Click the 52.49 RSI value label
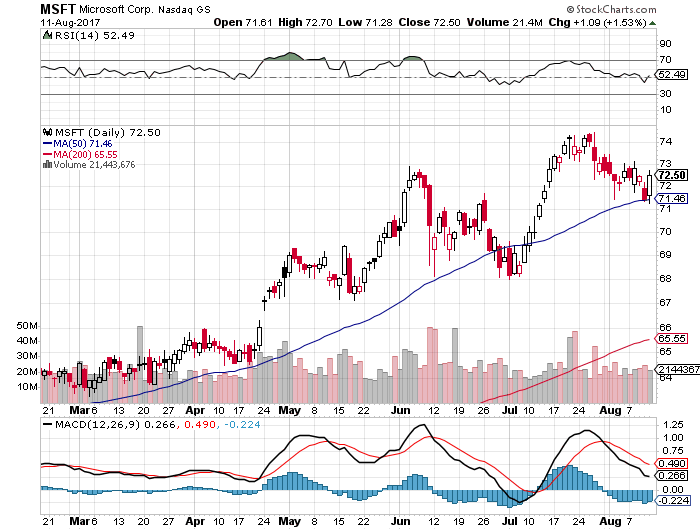The width and height of the screenshot is (700, 530). point(669,74)
